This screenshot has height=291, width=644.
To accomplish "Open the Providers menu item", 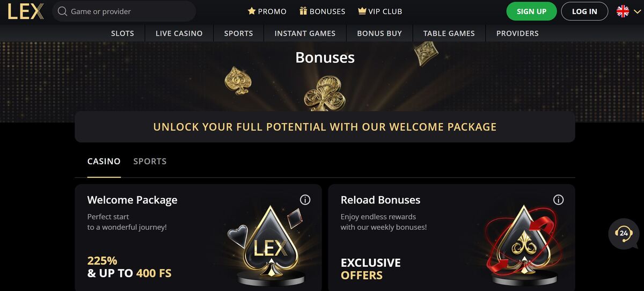I will 517,33.
